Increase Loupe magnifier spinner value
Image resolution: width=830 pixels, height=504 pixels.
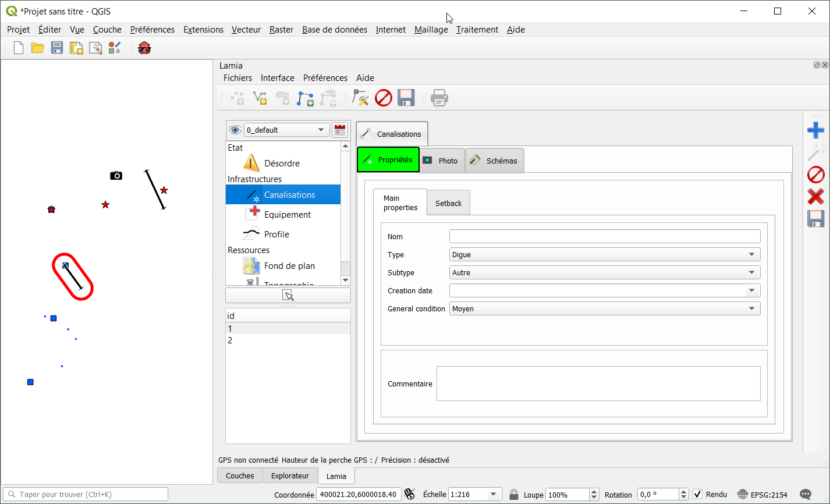594,491
